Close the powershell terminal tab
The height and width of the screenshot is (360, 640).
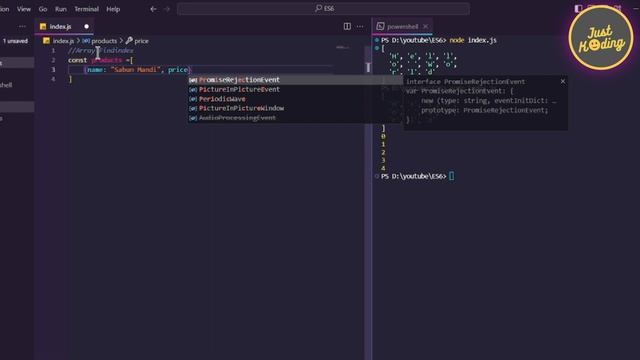426,27
